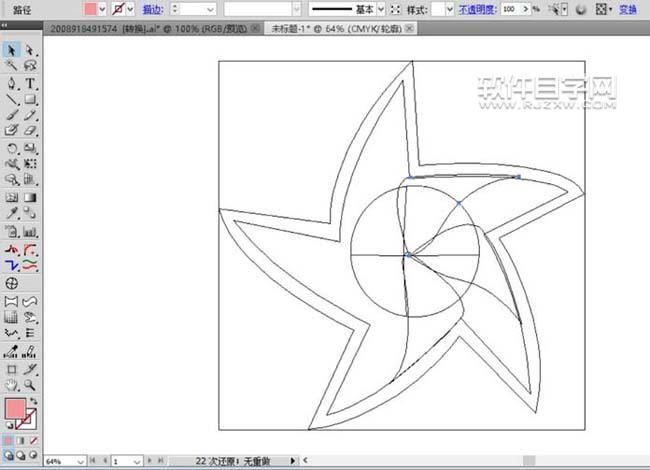Viewport: 650px width, 470px height.
Task: Select the Rectangle tool
Action: click(x=29, y=99)
